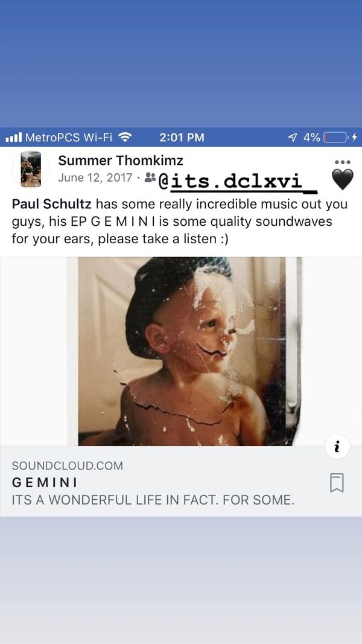The width and height of the screenshot is (362, 644).
Task: Tap the 2:01 PM status bar clock
Action: tap(182, 138)
